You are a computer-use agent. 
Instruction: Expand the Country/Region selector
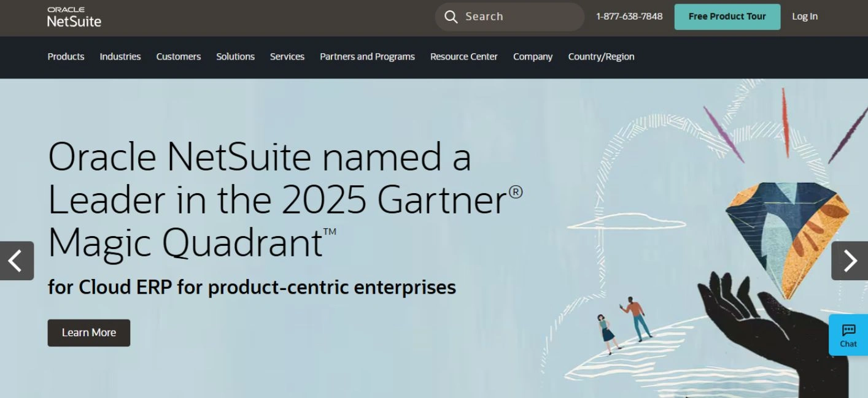tap(601, 56)
